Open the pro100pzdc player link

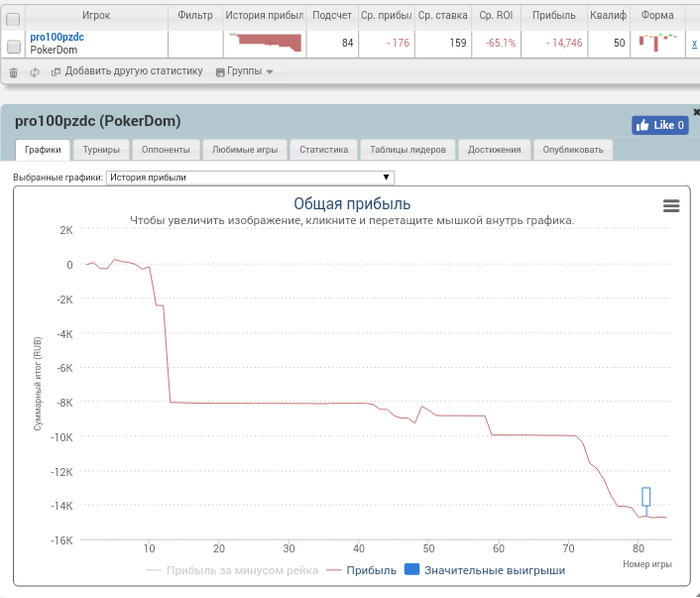point(57,37)
